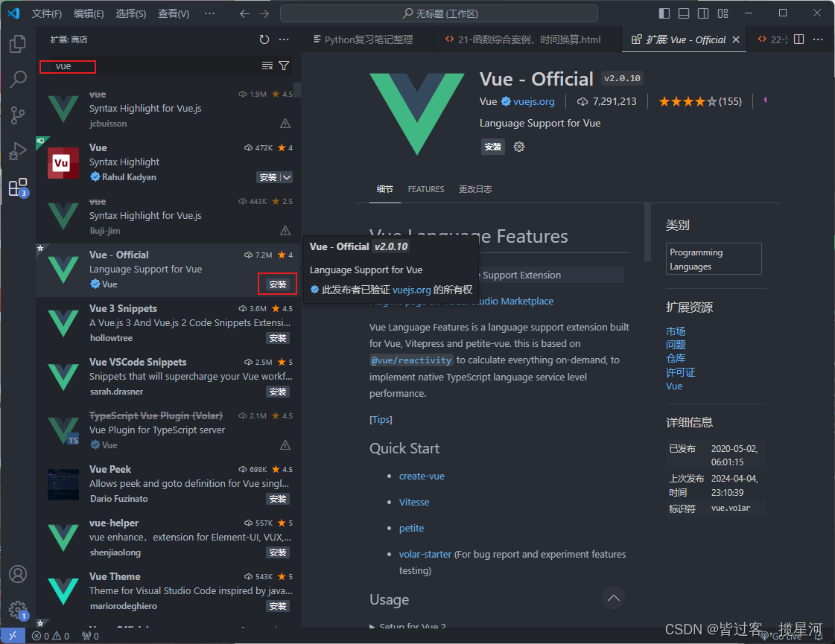Go forward with the right arrow
This screenshot has width=835, height=644.
pyautogui.click(x=264, y=14)
